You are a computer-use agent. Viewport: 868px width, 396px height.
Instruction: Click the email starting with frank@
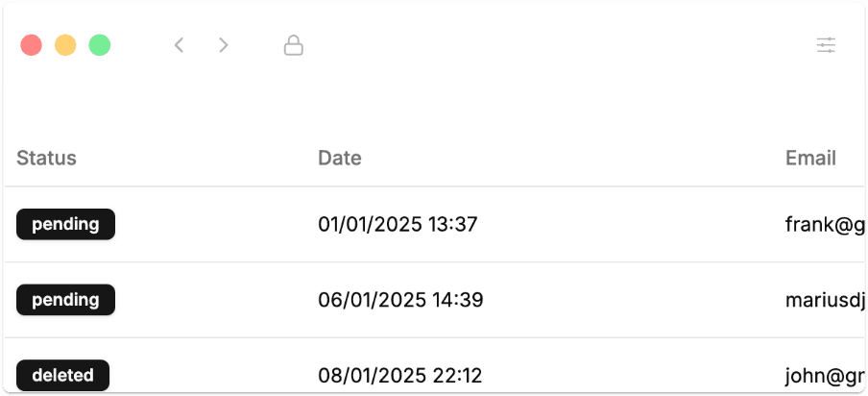pos(825,225)
